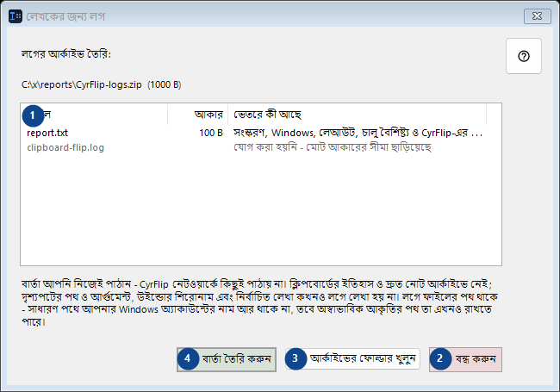Close the dialog with the X button
The width and height of the screenshot is (560, 392).
(537, 16)
